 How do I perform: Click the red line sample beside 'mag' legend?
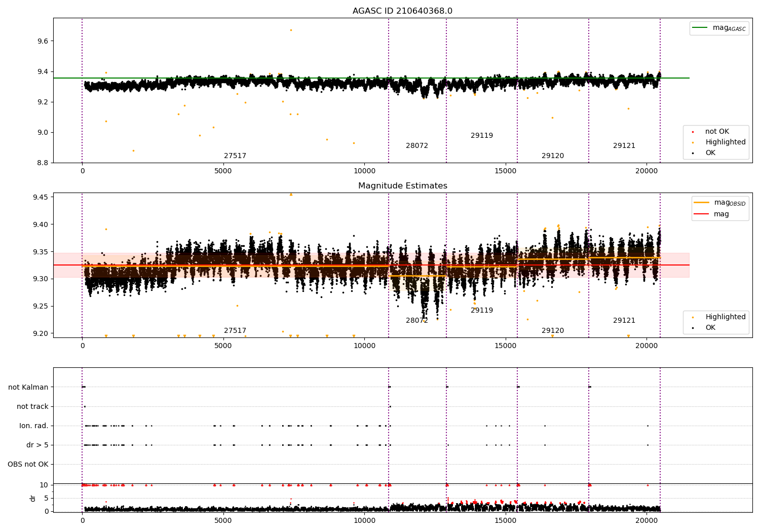(702, 214)
